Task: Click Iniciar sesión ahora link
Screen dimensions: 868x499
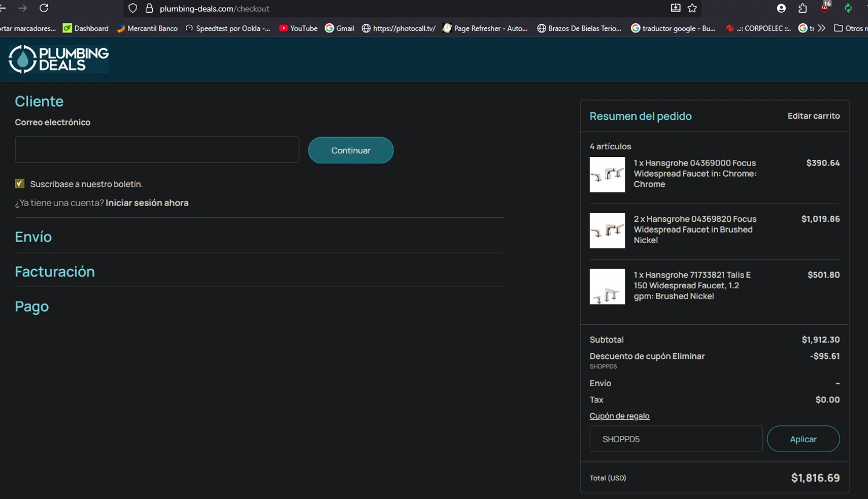Action: [x=147, y=203]
